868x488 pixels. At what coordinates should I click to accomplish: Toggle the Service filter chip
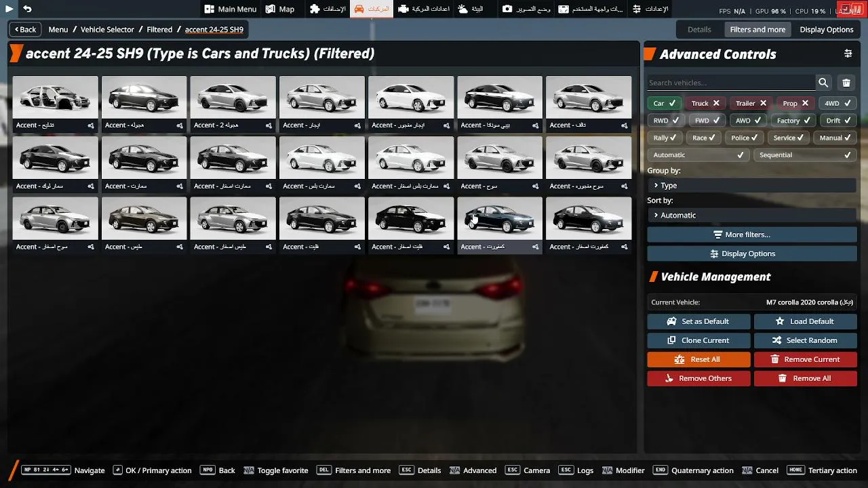(x=789, y=138)
